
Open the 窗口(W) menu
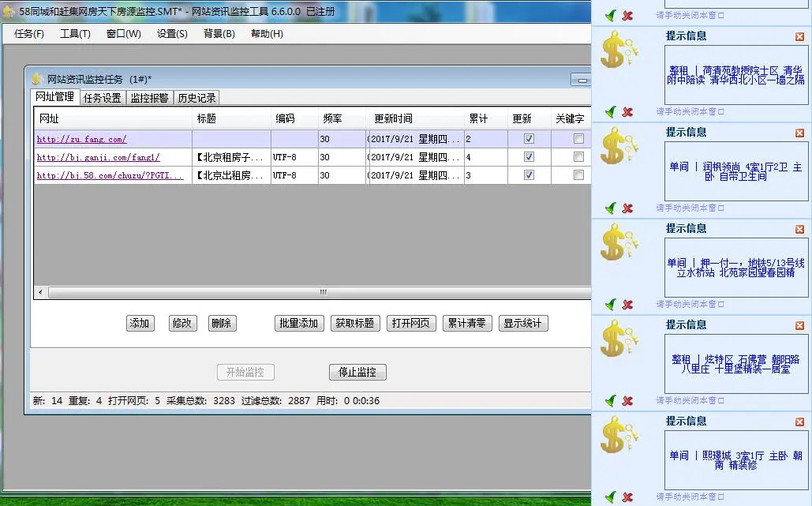[123, 34]
